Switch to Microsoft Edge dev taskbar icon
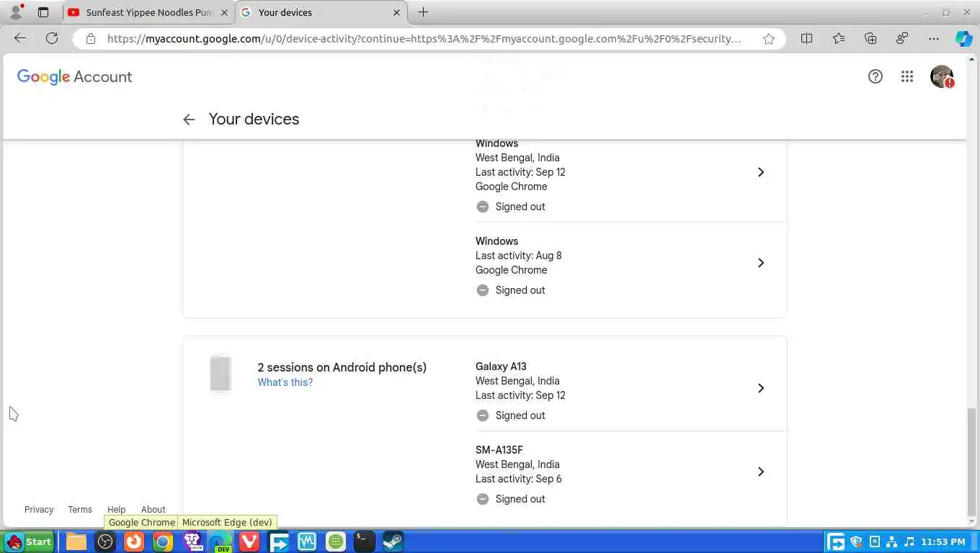Screen dimensions: 980x553 point(220,541)
